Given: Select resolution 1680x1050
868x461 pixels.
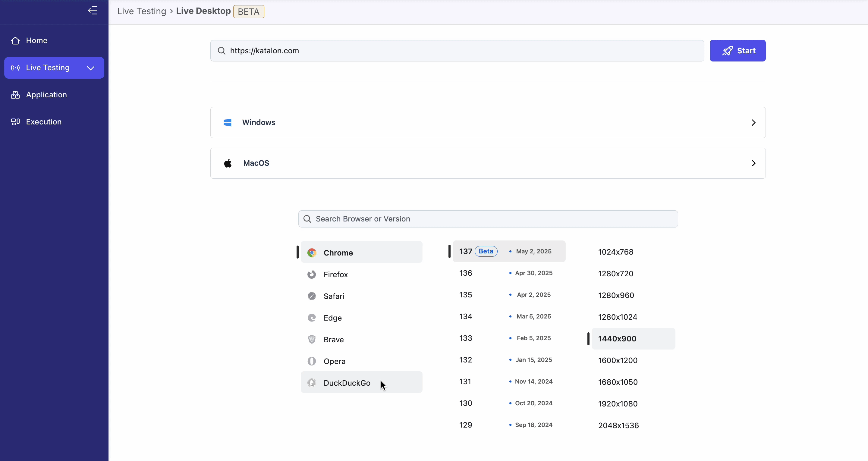Looking at the screenshot, I should pos(634,382).
